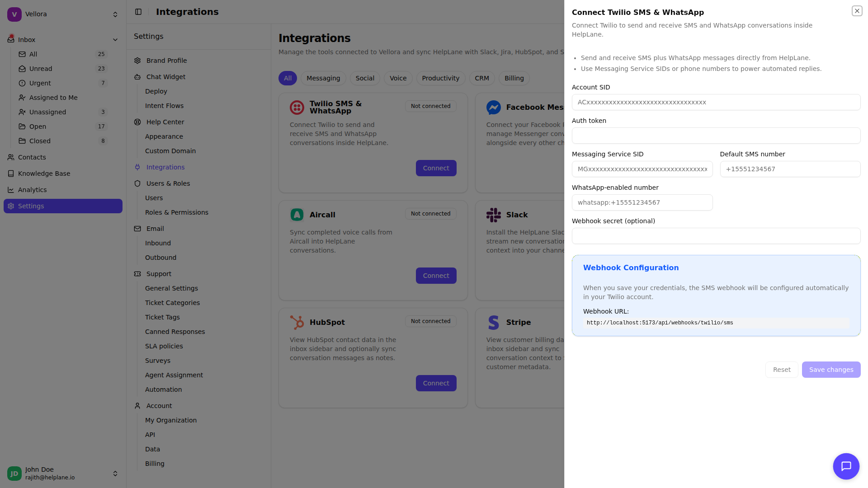Open SLA policies settings page
The height and width of the screenshot is (488, 868).
click(164, 346)
